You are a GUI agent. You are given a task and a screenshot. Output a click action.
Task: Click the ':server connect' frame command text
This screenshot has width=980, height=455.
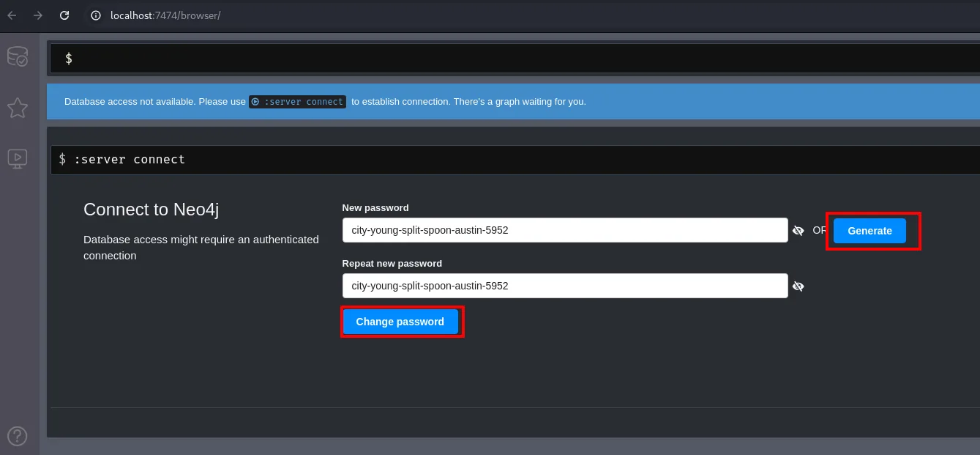tap(130, 159)
